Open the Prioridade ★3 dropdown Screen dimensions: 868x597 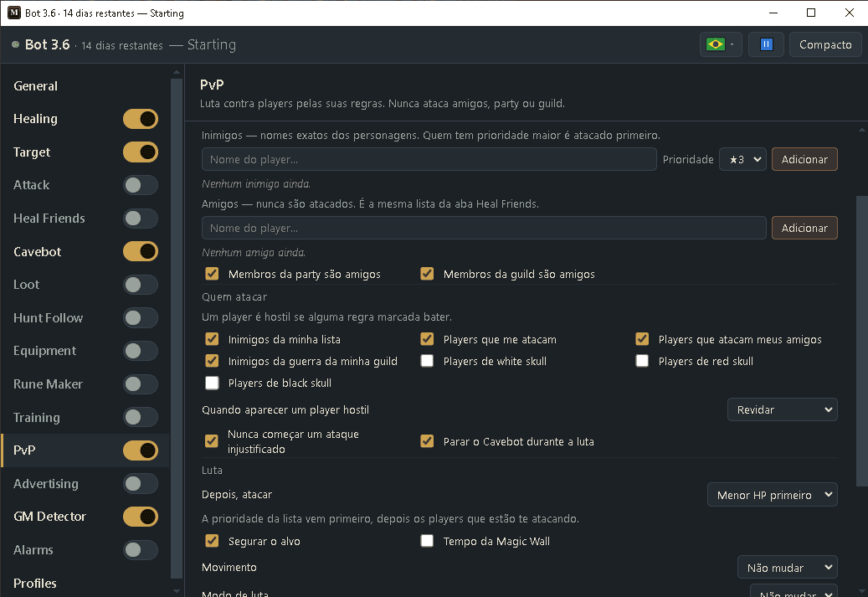pyautogui.click(x=742, y=159)
